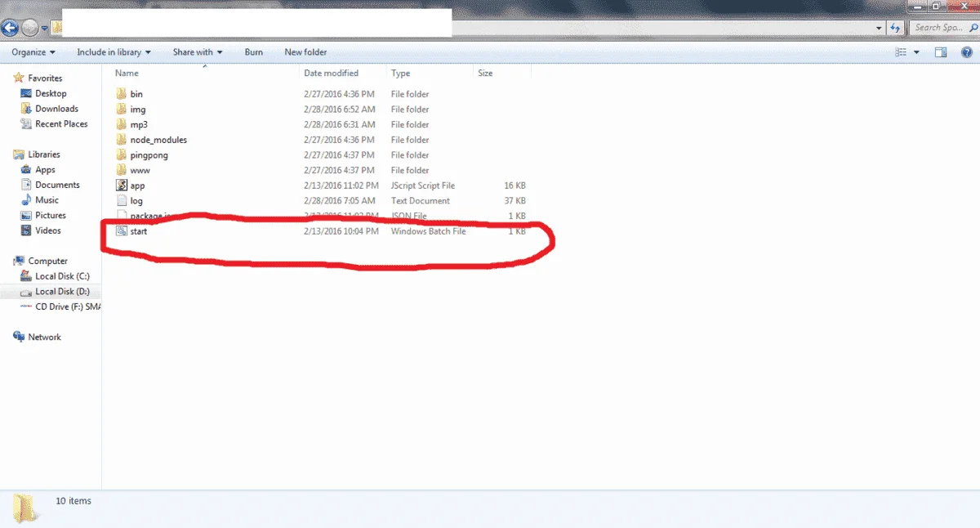Viewport: 980px width, 528px height.
Task: Select the bin folder icon
Action: click(121, 94)
